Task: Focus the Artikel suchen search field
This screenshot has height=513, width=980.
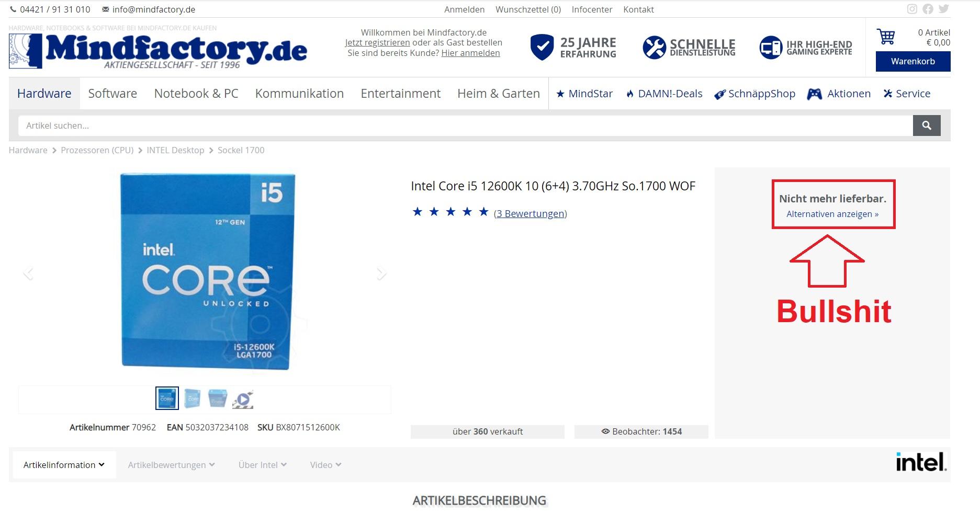Action: 466,126
